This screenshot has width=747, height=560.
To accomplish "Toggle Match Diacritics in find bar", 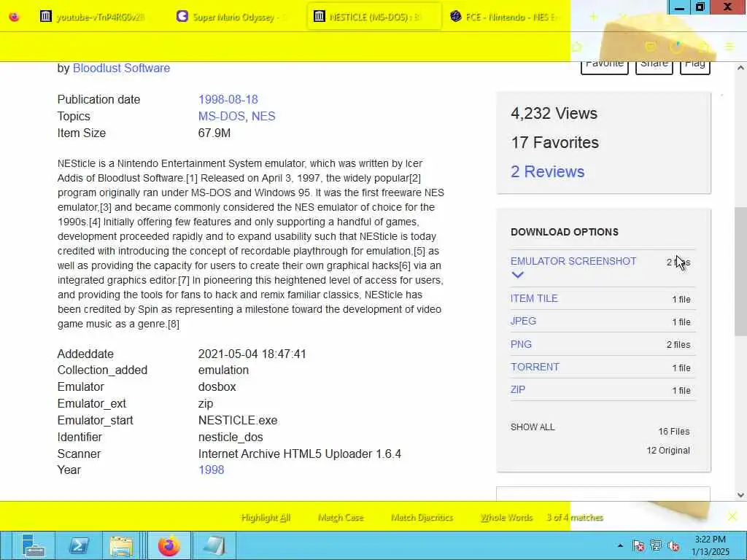I will pyautogui.click(x=422, y=518).
